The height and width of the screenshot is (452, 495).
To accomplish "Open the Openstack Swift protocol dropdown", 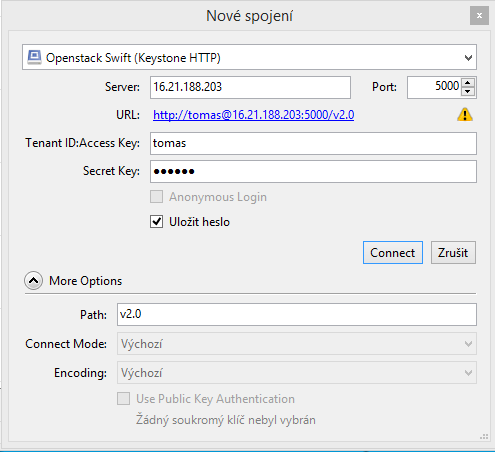I will pos(249,57).
